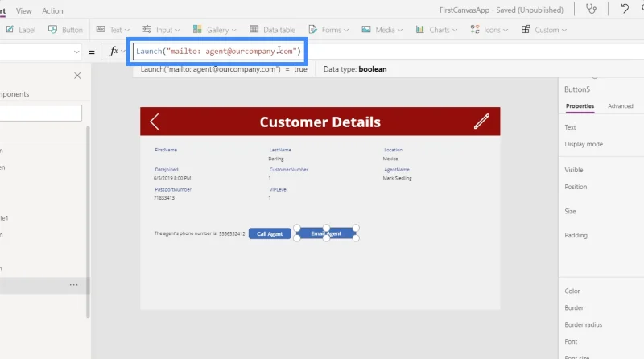644x359 pixels.
Task: Open the Custom components dropdown
Action: coord(544,30)
